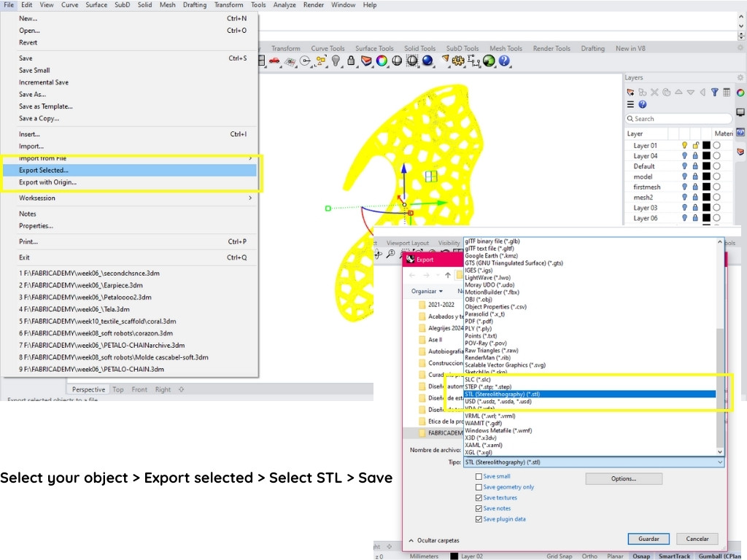Switch to the Mesh Tools toolbar tab

click(x=506, y=49)
